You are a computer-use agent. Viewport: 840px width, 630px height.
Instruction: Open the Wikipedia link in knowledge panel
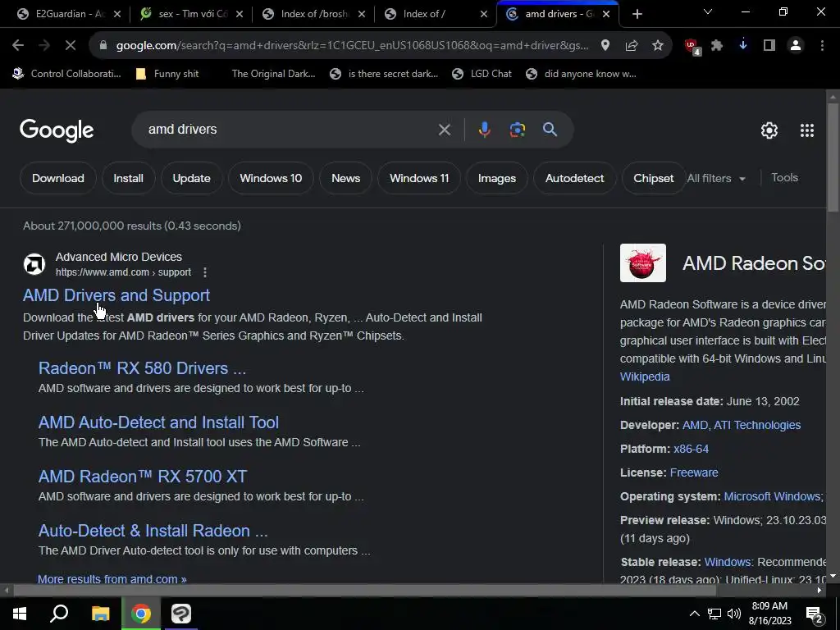point(645,377)
